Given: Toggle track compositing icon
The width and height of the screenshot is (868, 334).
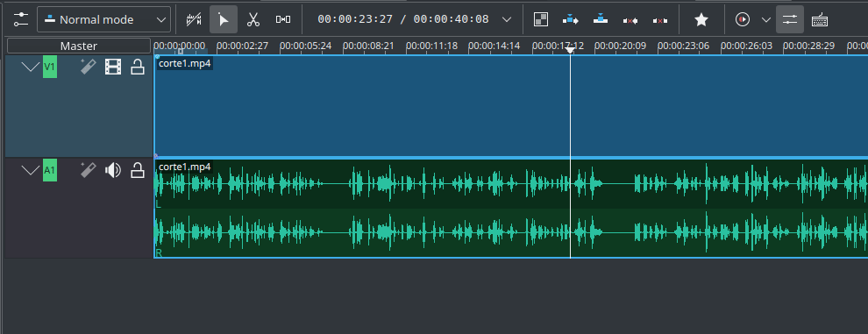Looking at the screenshot, I should (x=541, y=19).
